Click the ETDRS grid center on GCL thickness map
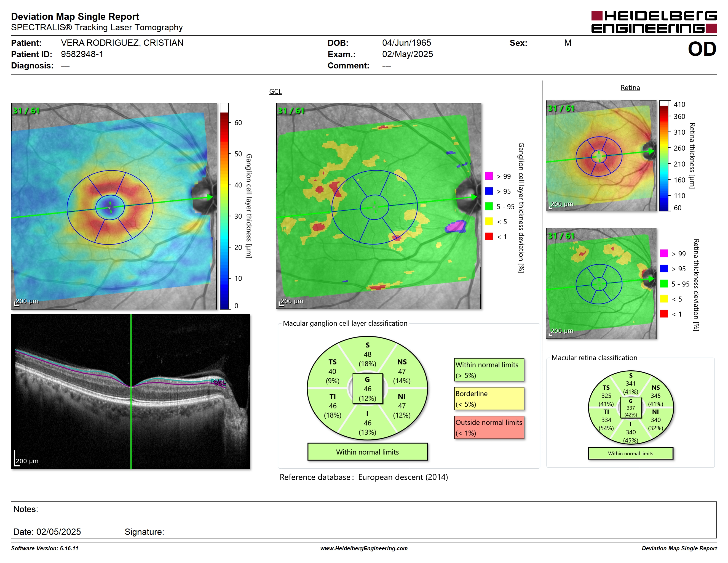Image resolution: width=728 pixels, height=563 pixels. [110, 208]
